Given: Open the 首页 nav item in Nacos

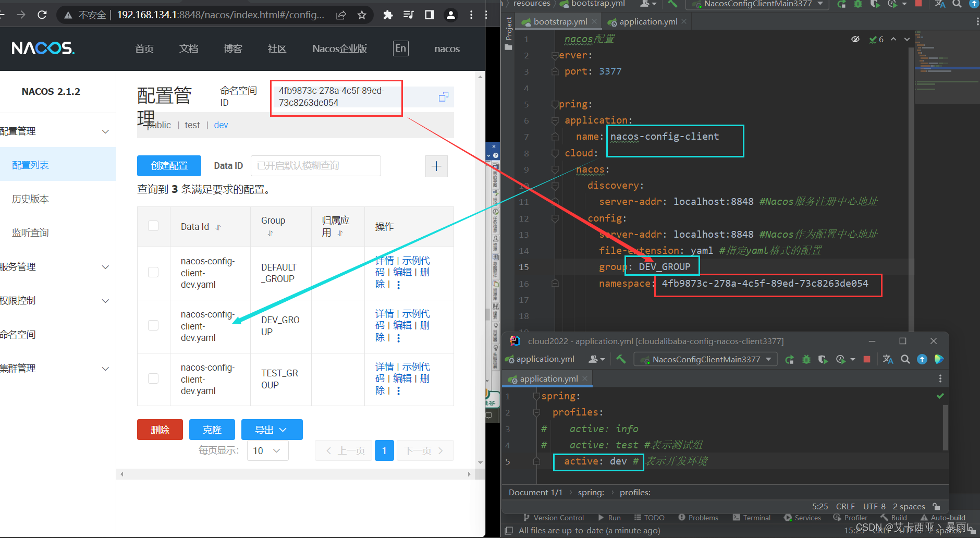Looking at the screenshot, I should (x=144, y=48).
